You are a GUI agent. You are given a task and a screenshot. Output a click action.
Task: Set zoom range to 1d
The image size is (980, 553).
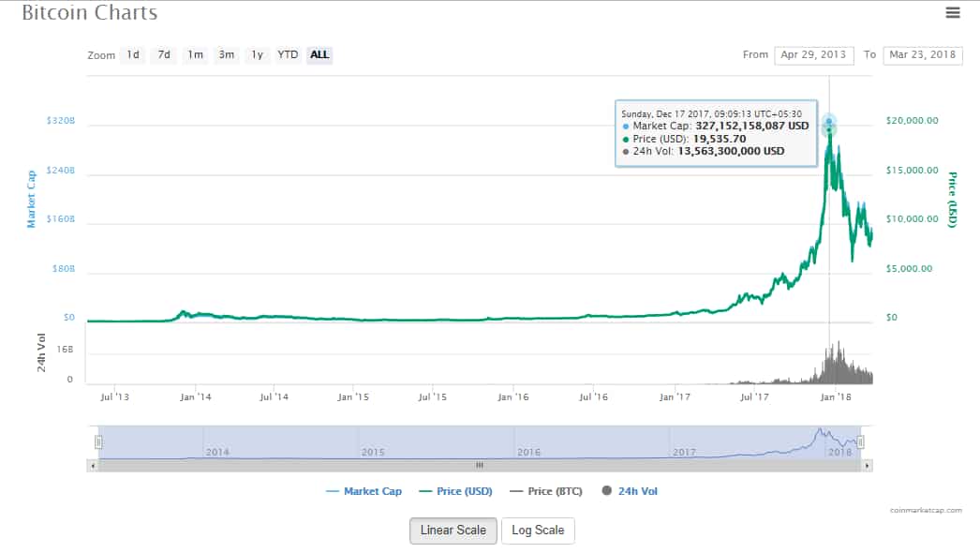click(x=133, y=55)
